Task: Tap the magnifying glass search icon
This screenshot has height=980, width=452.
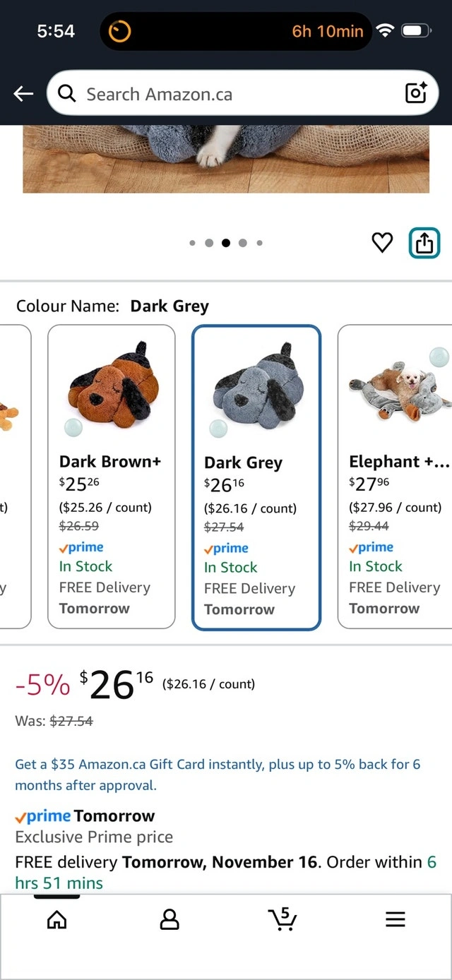Action: pos(67,94)
